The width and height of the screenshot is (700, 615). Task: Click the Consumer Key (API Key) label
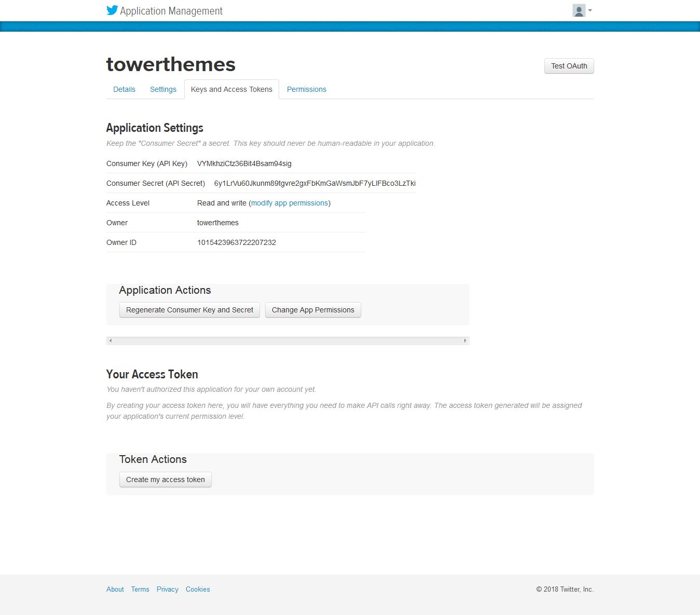click(x=147, y=163)
